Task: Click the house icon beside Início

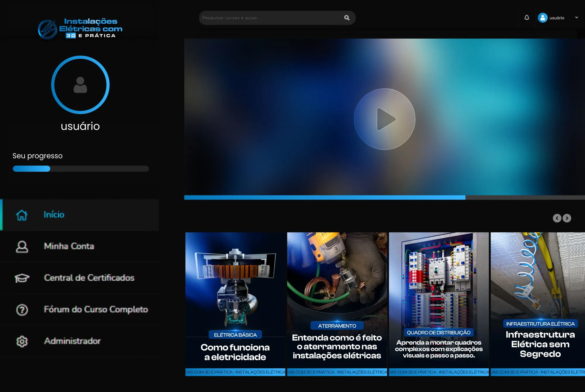Action: [22, 215]
